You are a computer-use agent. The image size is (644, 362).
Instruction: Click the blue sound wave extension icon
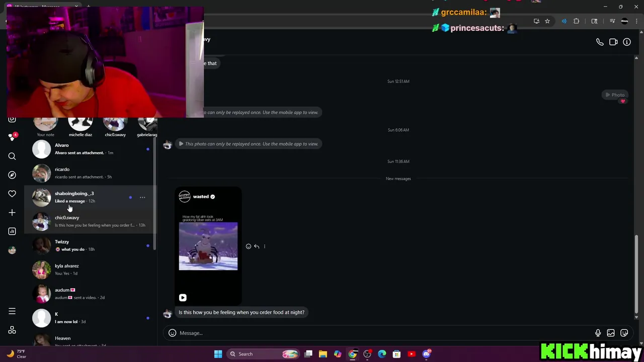[x=564, y=21]
